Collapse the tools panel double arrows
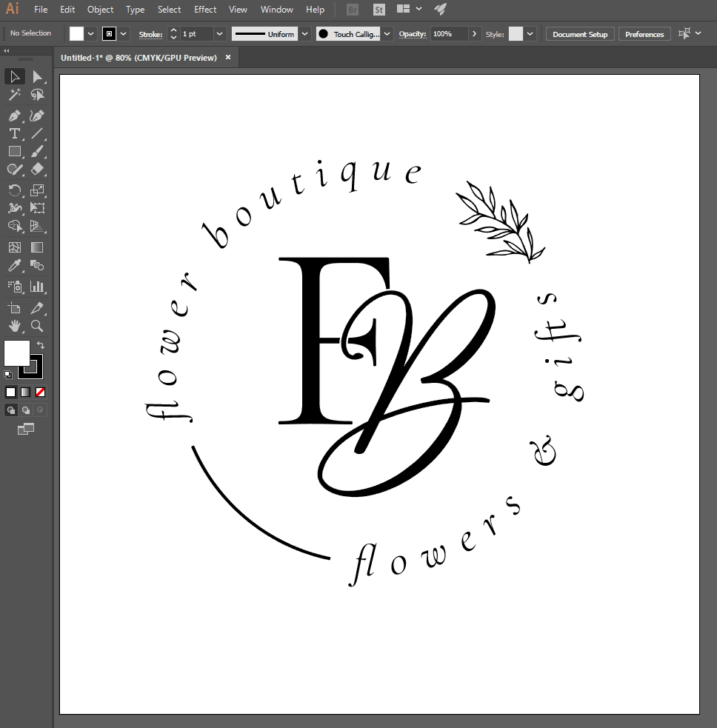This screenshot has width=717, height=728. [x=7, y=50]
